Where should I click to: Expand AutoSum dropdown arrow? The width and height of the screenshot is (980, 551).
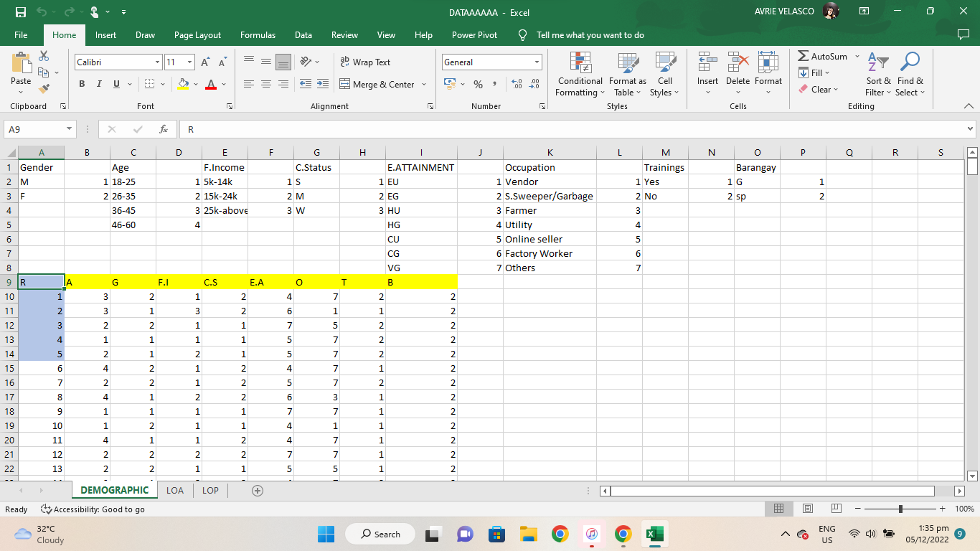[857, 57]
